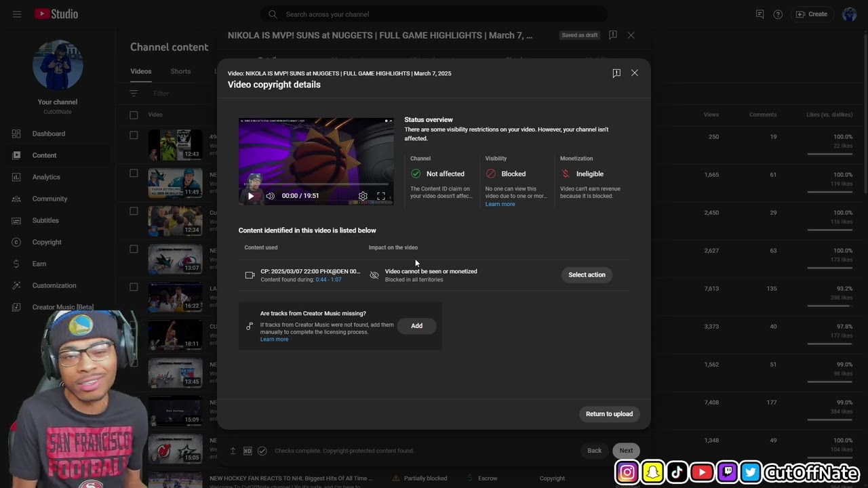Click Learn more under Visibility Blocked

click(x=500, y=204)
